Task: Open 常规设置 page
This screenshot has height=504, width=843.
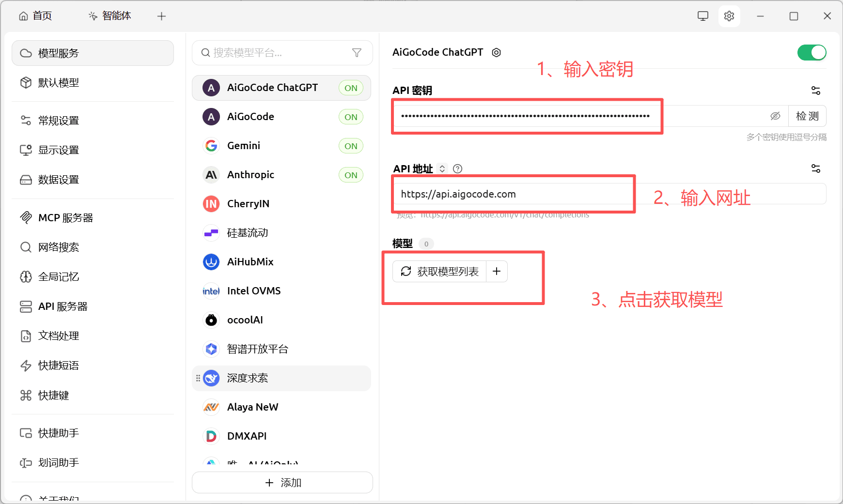Action: coord(93,121)
